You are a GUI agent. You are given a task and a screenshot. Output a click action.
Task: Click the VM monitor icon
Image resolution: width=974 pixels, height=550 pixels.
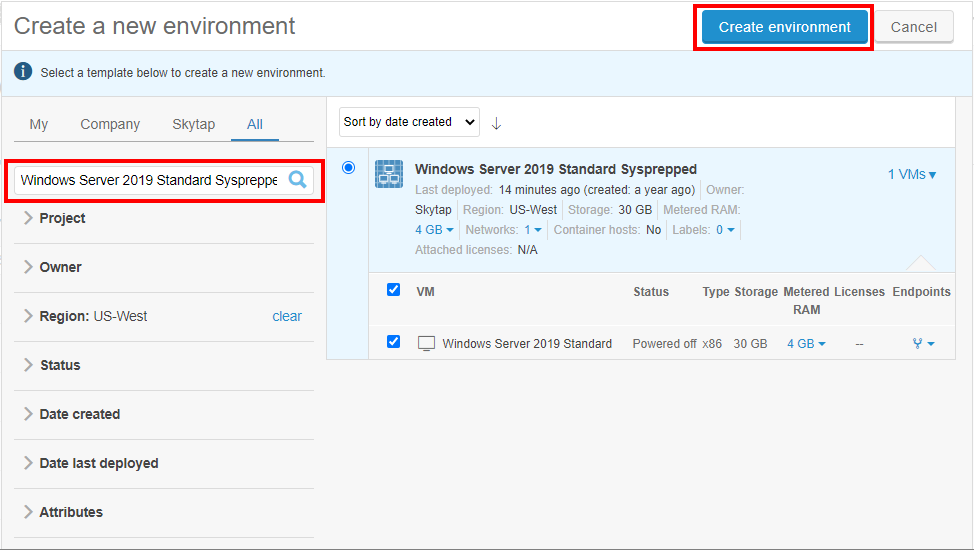point(426,343)
